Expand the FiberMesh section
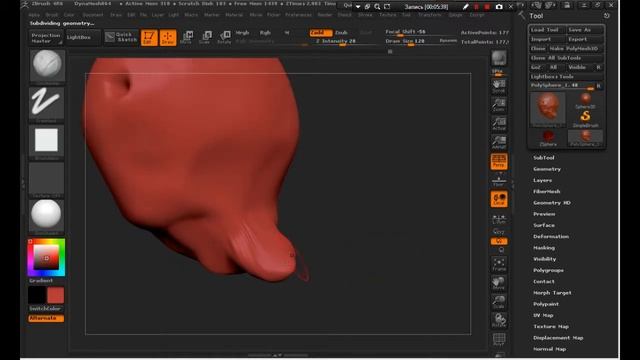This screenshot has height=360, width=640. click(x=547, y=191)
